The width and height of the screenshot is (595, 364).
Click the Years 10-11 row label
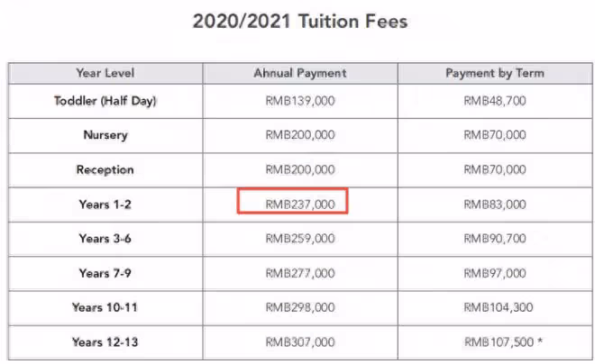pos(105,307)
